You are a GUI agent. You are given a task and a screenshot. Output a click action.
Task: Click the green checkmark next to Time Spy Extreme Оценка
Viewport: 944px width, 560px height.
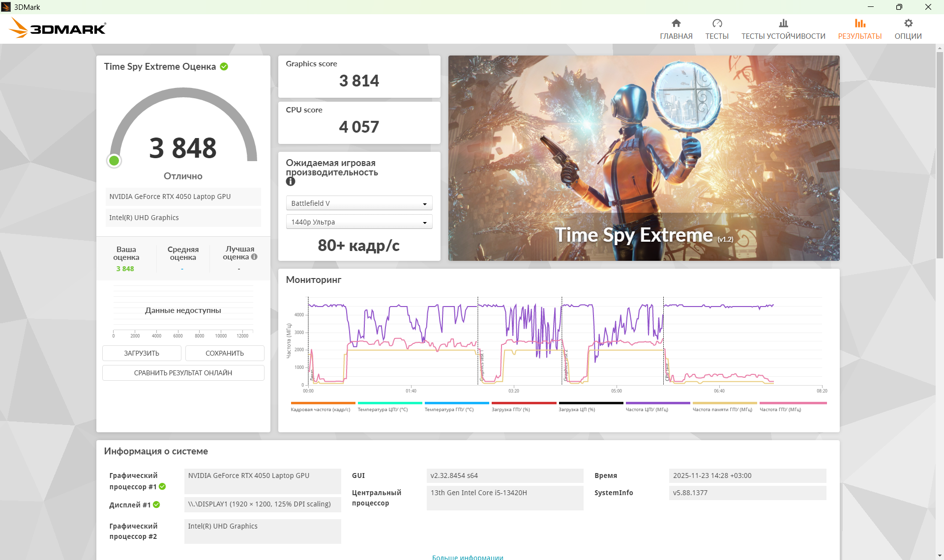[224, 66]
